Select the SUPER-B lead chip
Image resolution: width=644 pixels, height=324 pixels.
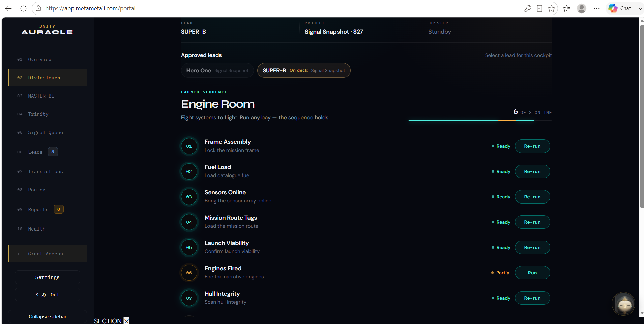pos(304,71)
